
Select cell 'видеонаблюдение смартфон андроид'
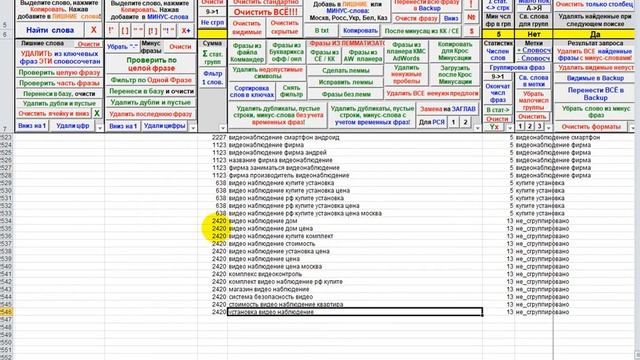(x=355, y=138)
